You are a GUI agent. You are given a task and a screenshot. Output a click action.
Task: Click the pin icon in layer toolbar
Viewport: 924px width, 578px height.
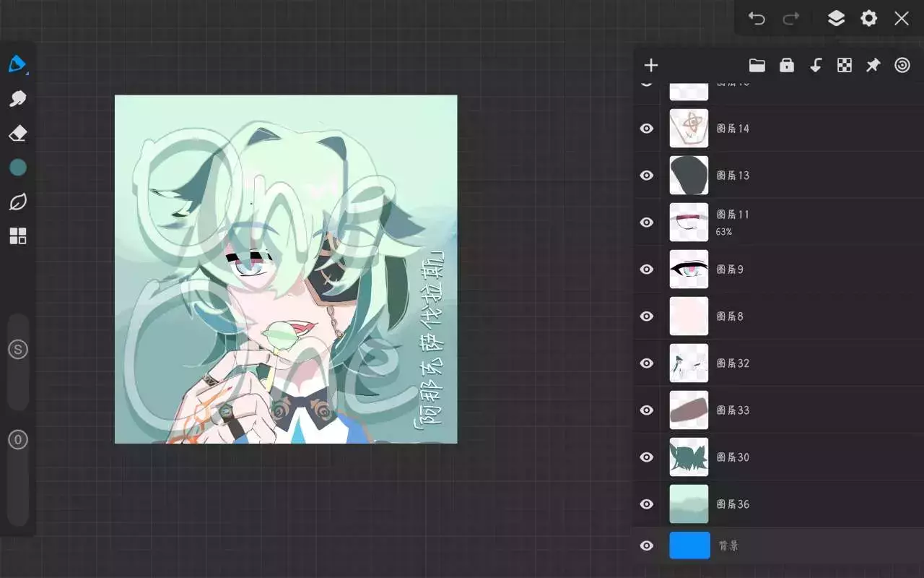873,66
